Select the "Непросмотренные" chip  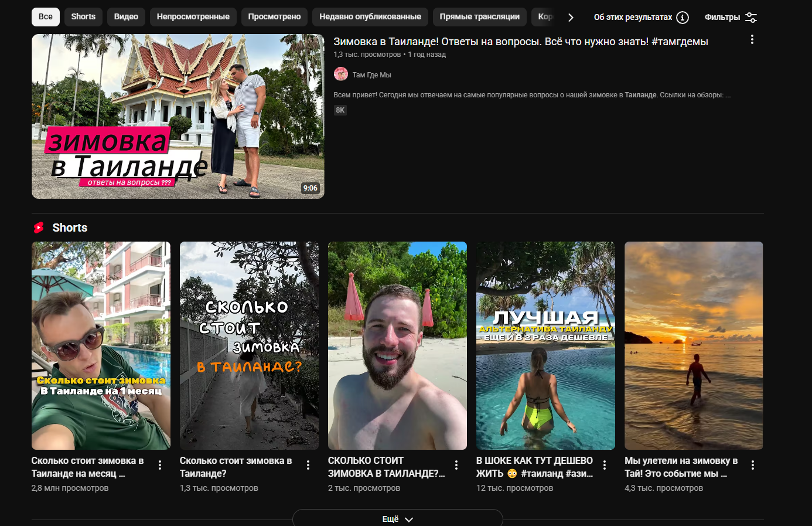point(193,17)
